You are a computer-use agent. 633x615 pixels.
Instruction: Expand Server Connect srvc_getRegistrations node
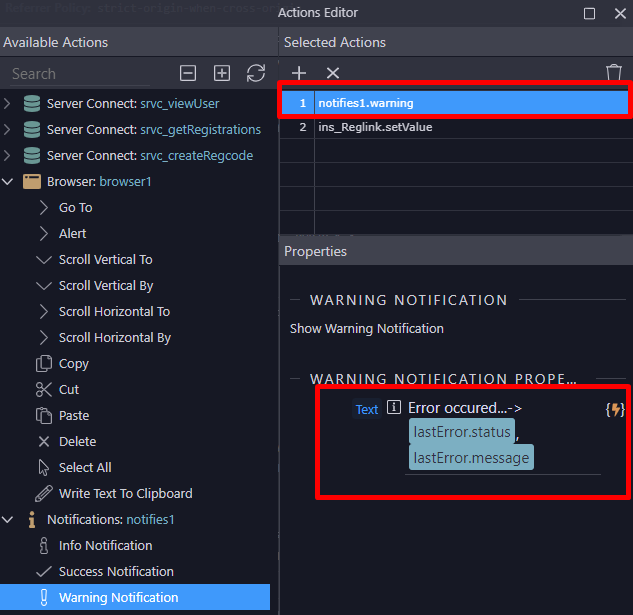point(7,130)
